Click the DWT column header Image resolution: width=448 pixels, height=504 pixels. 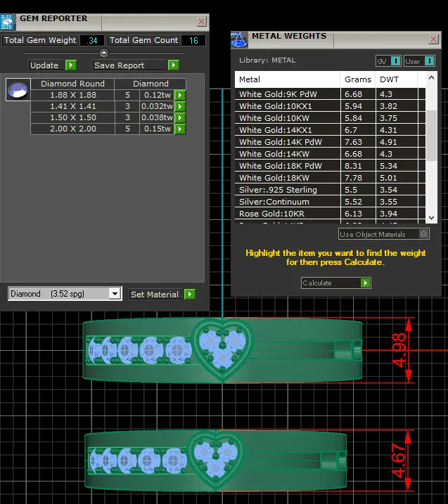[396, 79]
